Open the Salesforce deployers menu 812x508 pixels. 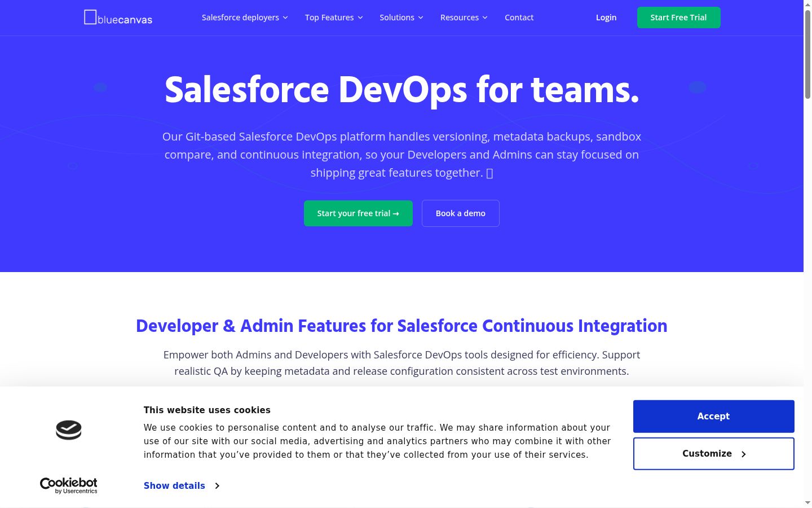click(245, 17)
